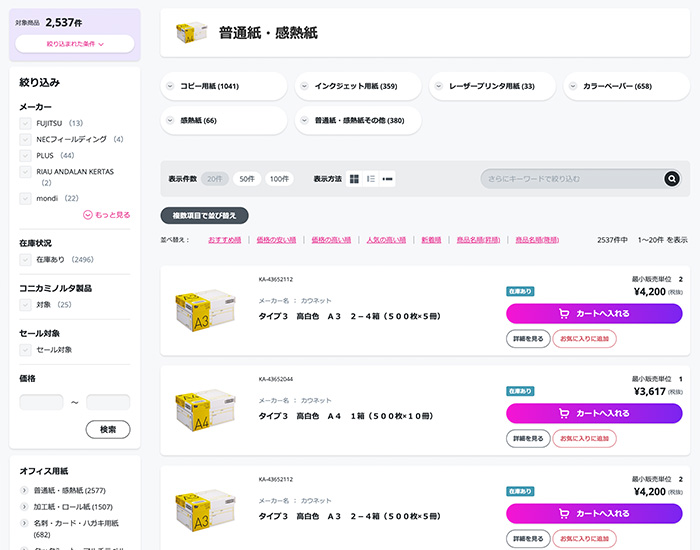Check the FUJITSU manufacturer filter
Screen dimensions: 700x550
coord(25,123)
